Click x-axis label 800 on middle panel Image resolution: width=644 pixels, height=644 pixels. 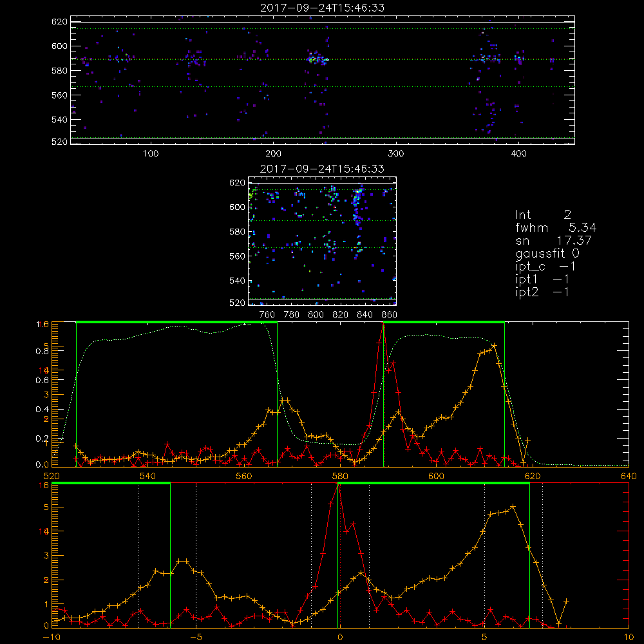point(316,315)
